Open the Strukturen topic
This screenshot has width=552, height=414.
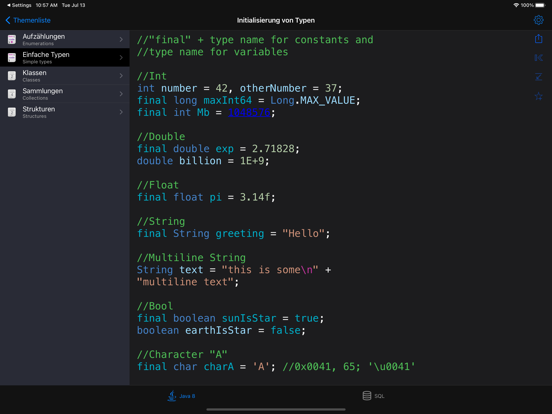[65, 112]
